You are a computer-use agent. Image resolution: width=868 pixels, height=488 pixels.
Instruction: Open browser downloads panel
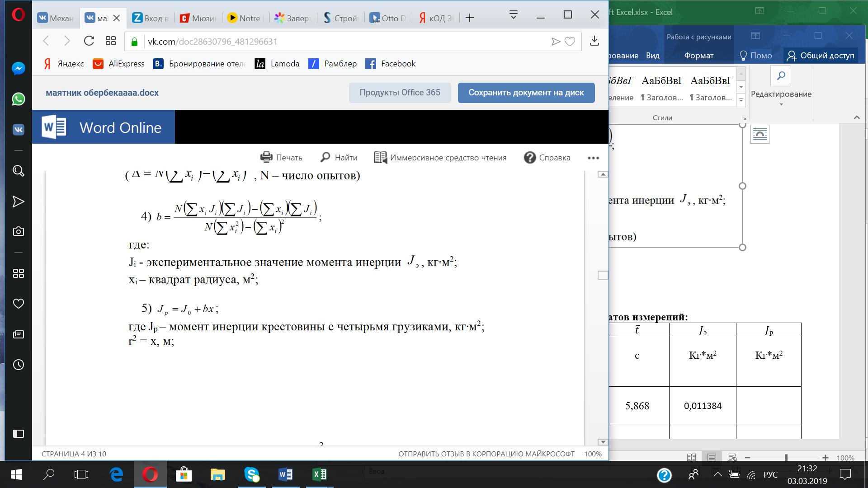(594, 41)
